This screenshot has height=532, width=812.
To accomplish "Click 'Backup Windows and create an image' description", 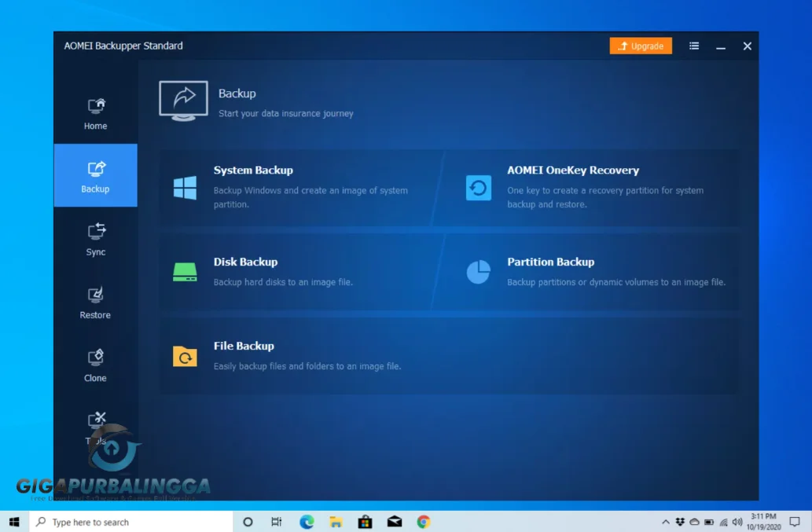I will 310,197.
